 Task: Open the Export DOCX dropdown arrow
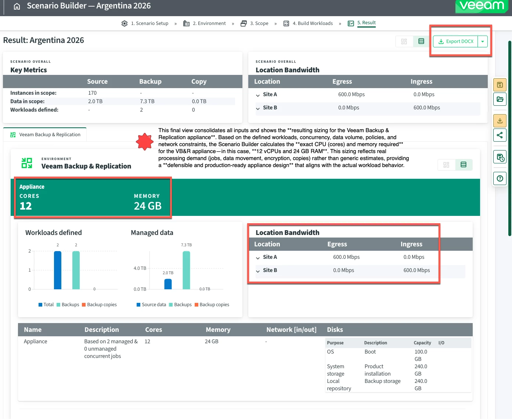(483, 41)
